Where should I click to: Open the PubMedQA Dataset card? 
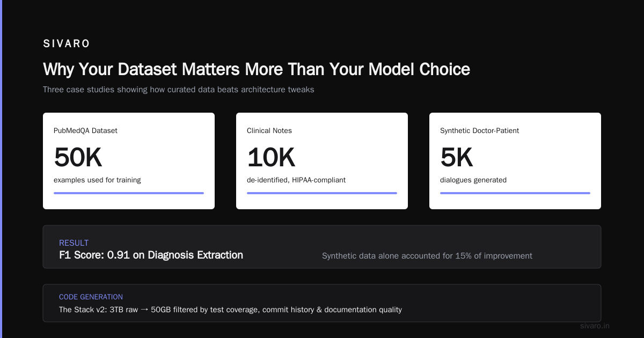129,161
